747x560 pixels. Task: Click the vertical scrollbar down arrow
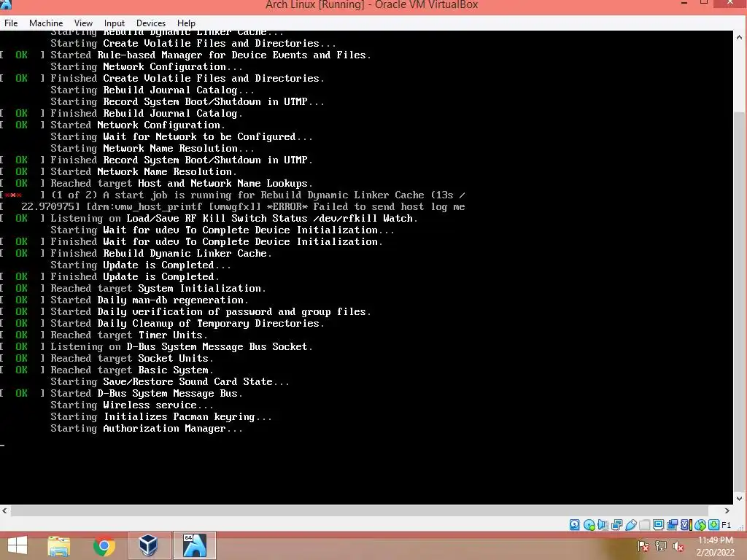click(740, 499)
